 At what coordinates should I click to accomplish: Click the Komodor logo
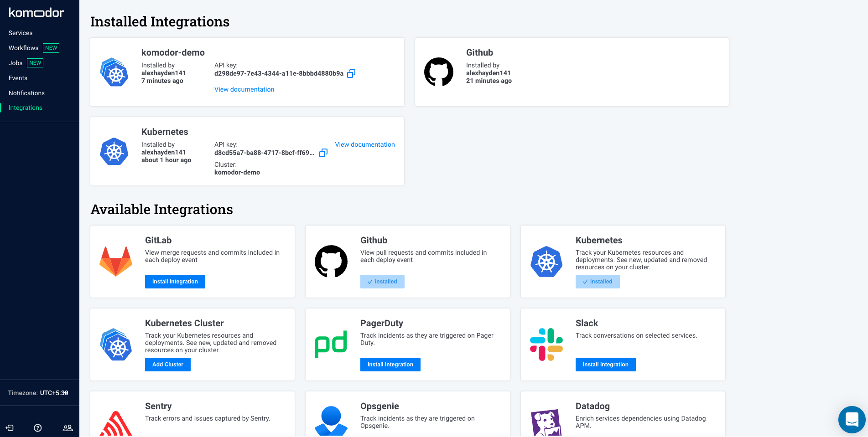click(x=36, y=13)
